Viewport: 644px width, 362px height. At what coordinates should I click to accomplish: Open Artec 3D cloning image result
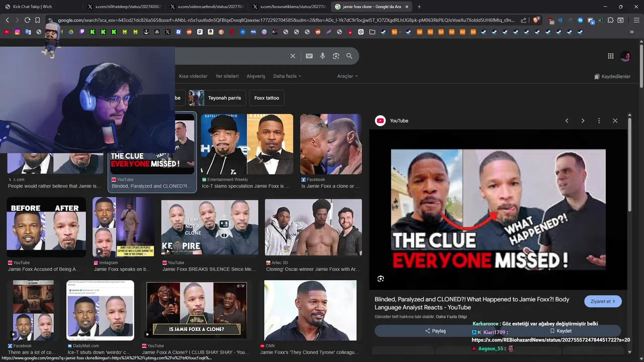click(313, 227)
